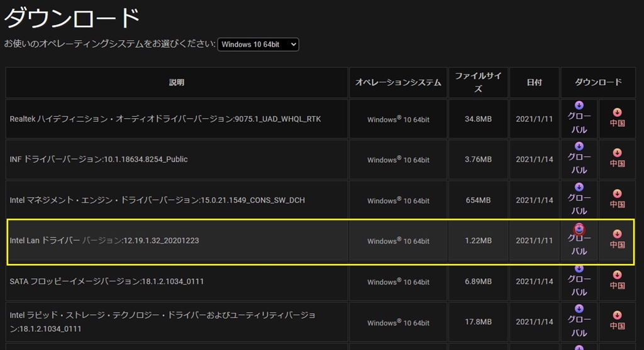
Task: Click the ダウンロード page heading
Action: point(72,18)
